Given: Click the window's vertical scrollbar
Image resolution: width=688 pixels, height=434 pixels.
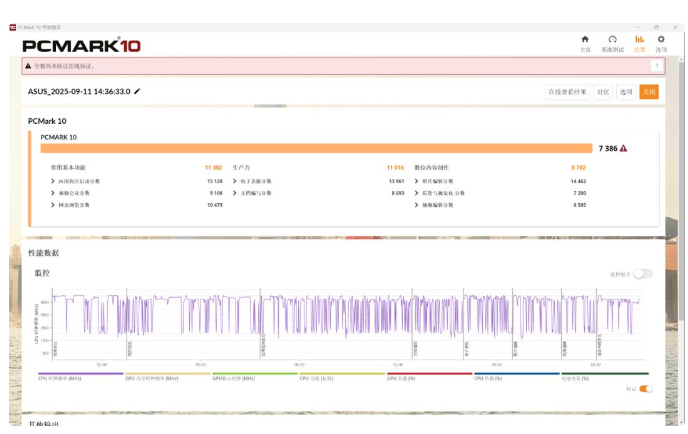Looking at the screenshot, I should click(x=681, y=189).
